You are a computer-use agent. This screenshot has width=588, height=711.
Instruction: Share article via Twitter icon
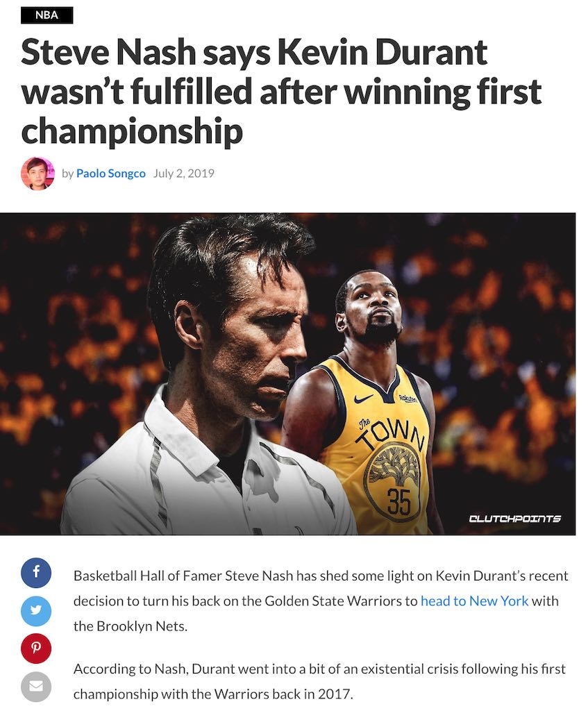click(x=36, y=610)
